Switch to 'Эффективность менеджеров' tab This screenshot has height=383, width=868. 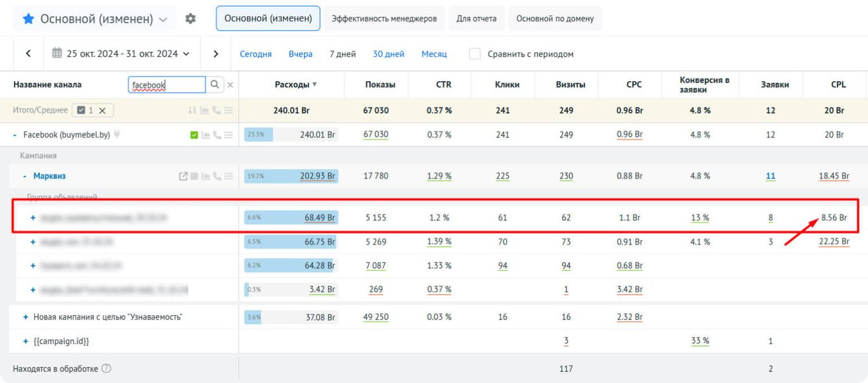(x=384, y=19)
